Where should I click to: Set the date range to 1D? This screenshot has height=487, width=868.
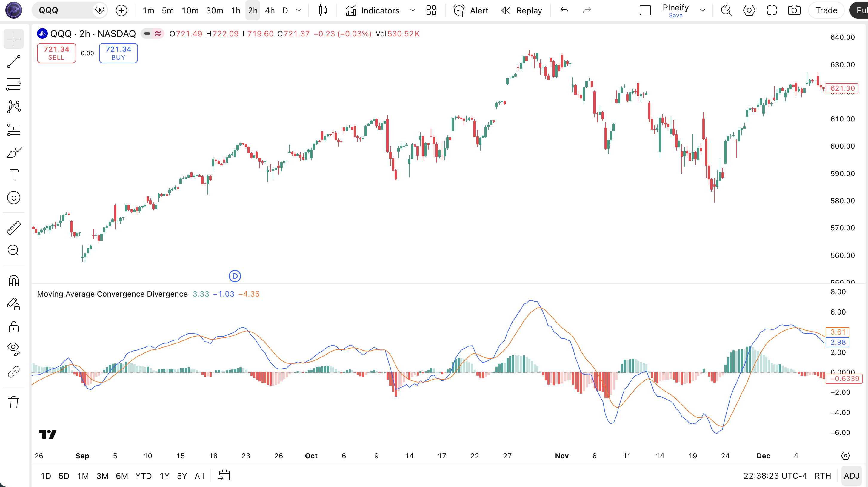(45, 476)
